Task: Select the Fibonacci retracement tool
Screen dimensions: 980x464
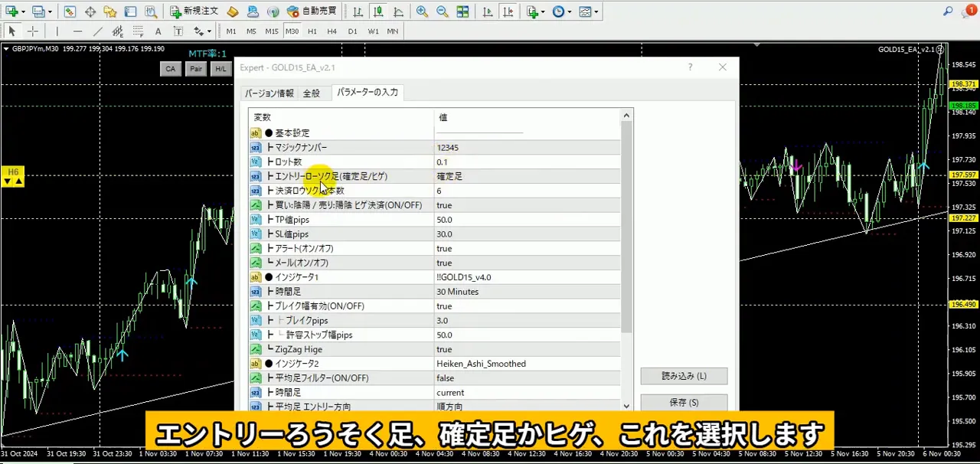Action: tap(139, 31)
